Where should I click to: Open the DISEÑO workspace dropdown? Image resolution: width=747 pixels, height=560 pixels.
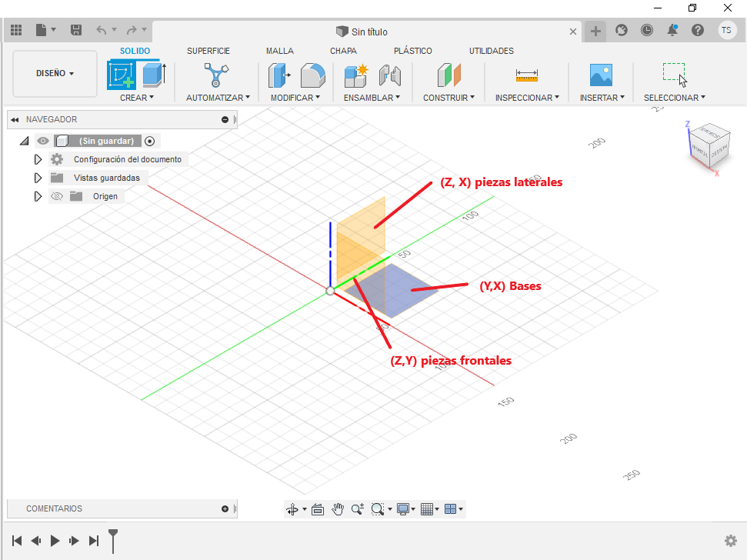(x=55, y=73)
